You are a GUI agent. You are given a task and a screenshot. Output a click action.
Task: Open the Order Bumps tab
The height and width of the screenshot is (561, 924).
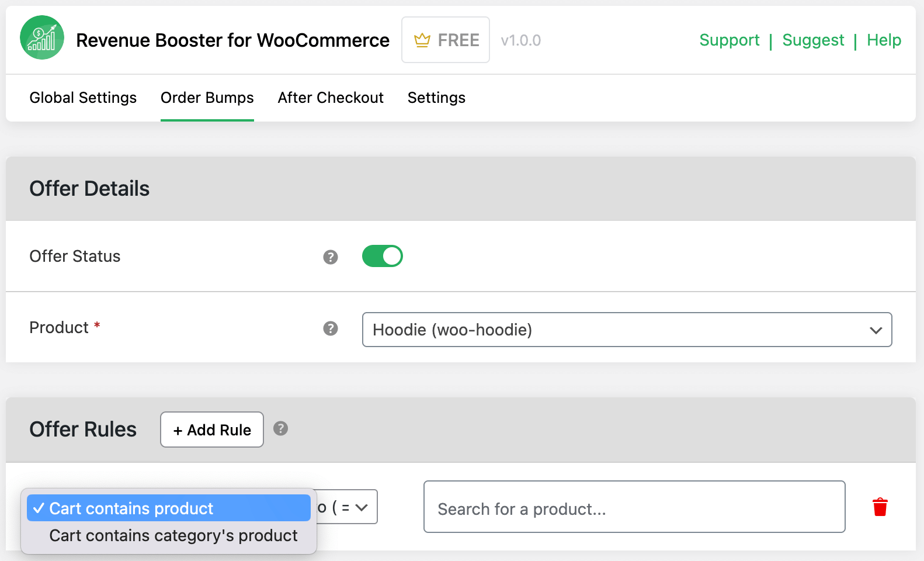207,98
